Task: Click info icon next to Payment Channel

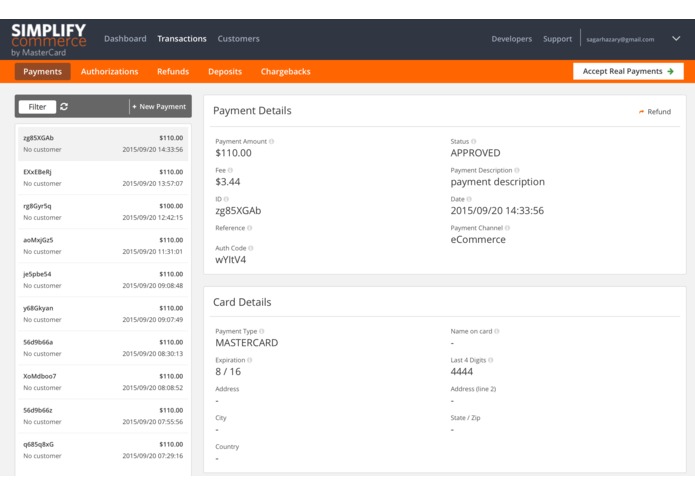Action: pos(508,228)
